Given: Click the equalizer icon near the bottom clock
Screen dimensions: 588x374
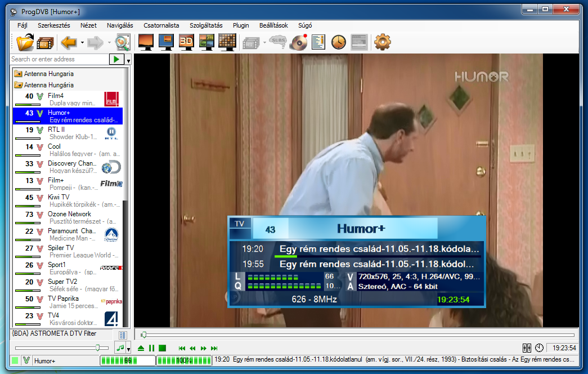Looking at the screenshot, I should click(x=527, y=348).
